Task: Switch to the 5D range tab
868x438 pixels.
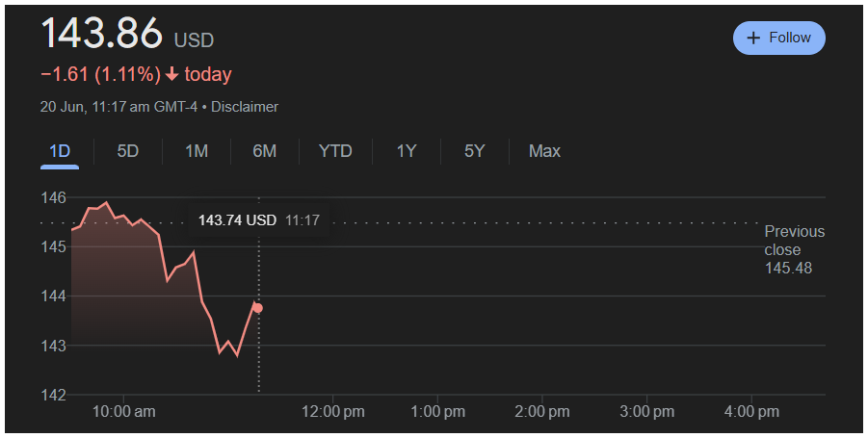Action: tap(128, 151)
